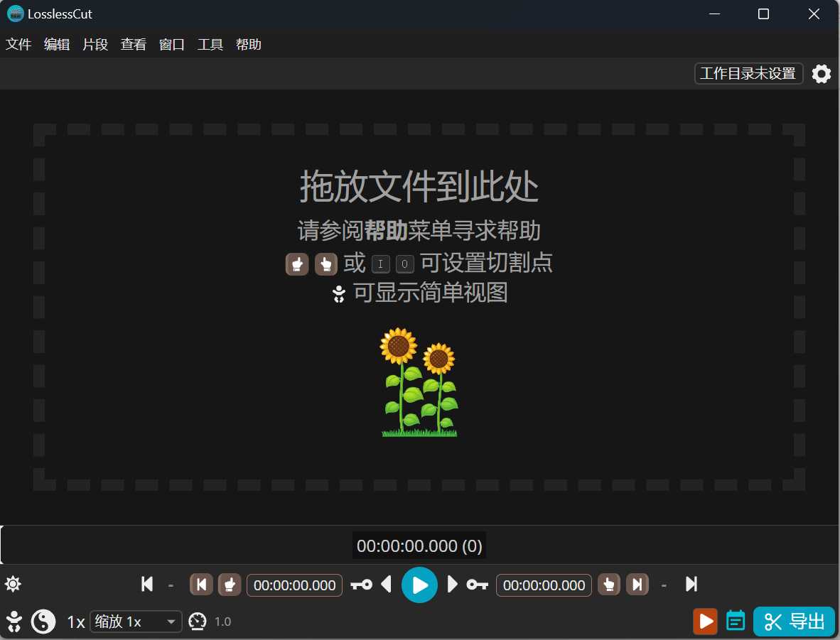Click the seek previous keyframe key icon

tap(362, 585)
